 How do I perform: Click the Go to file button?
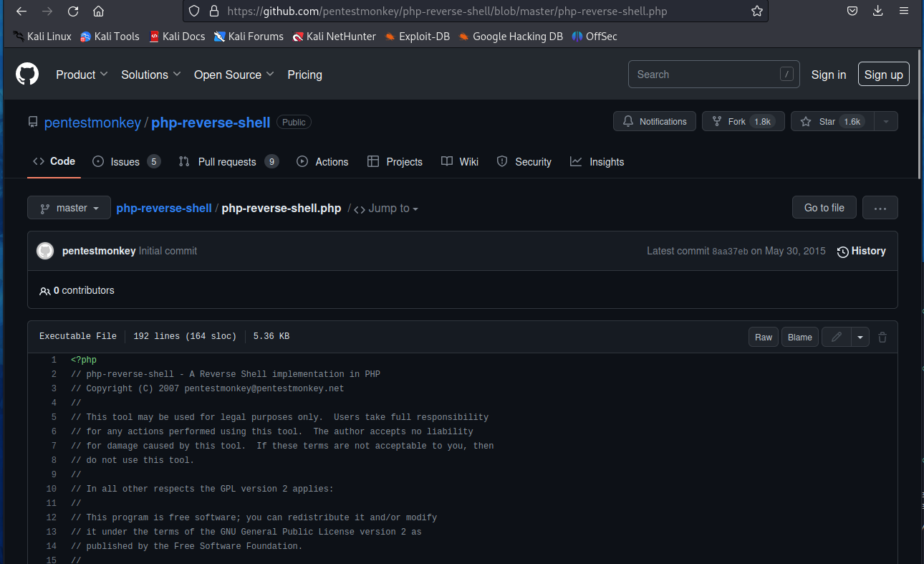pyautogui.click(x=824, y=208)
